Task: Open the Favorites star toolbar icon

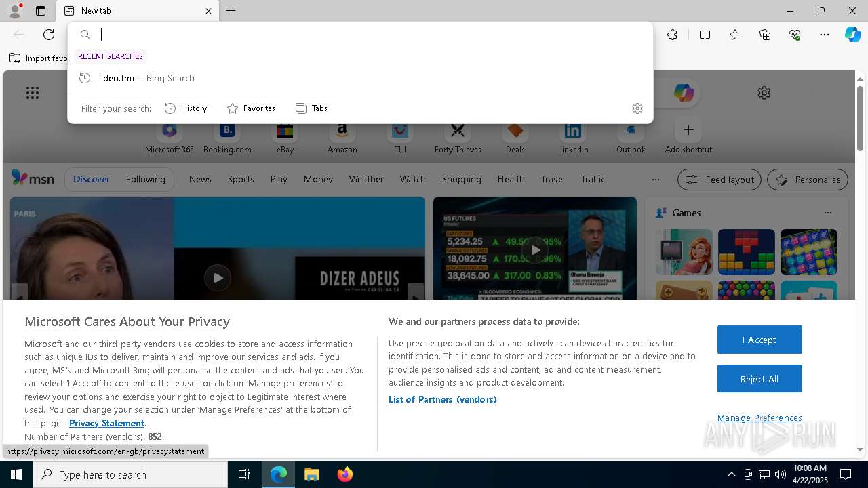Action: coord(735,35)
